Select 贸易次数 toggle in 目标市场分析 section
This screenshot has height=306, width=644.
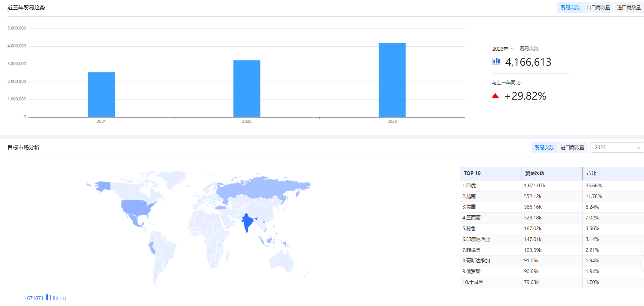coord(544,147)
